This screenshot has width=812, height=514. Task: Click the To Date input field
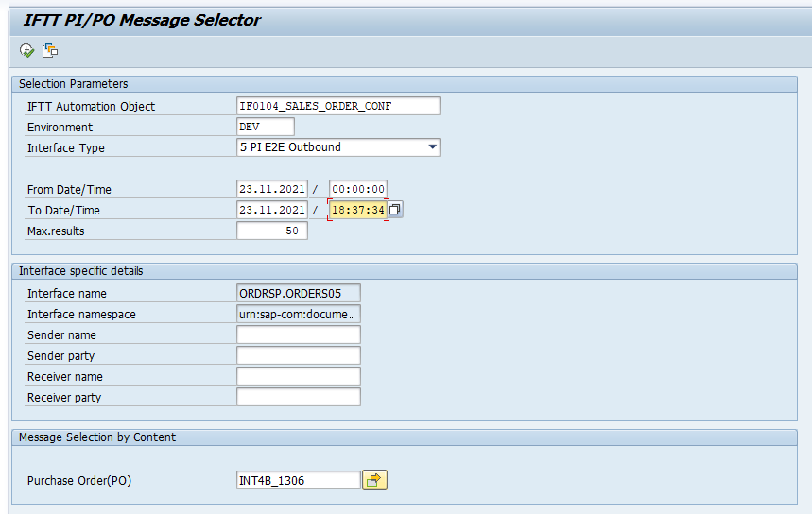point(271,210)
